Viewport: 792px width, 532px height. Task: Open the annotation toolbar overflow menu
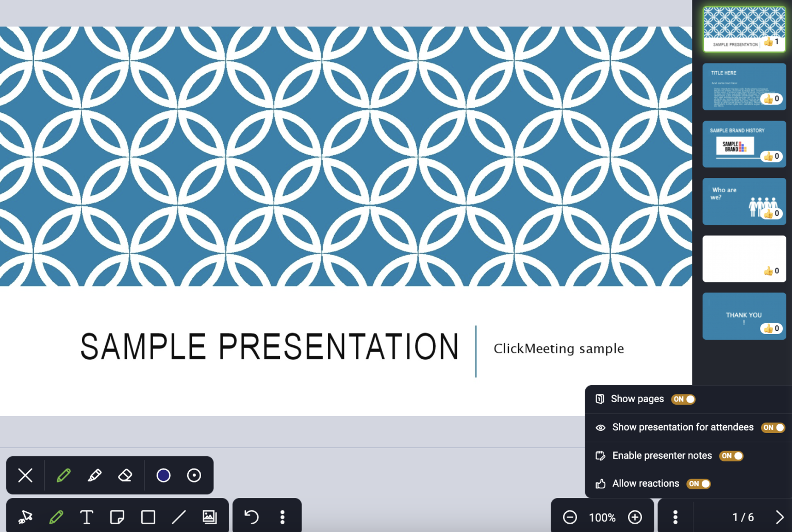coord(283,517)
